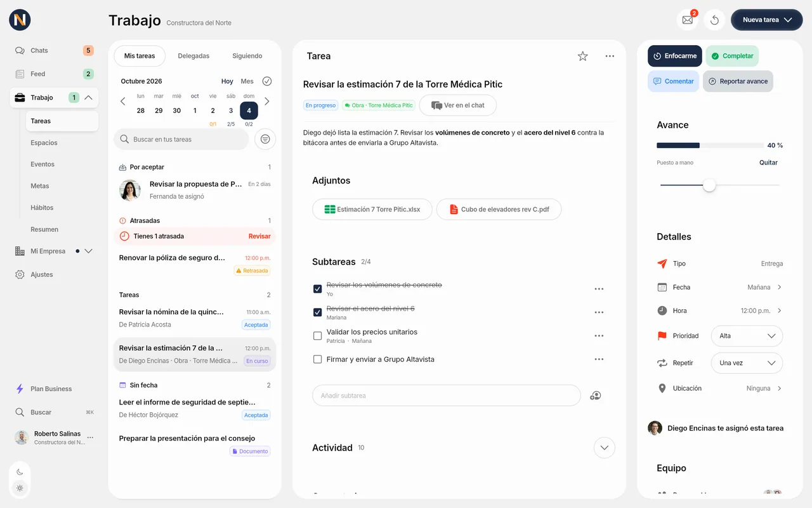This screenshot has width=812, height=508.
Task: Click the calendar completed-check circle icon
Action: click(267, 81)
